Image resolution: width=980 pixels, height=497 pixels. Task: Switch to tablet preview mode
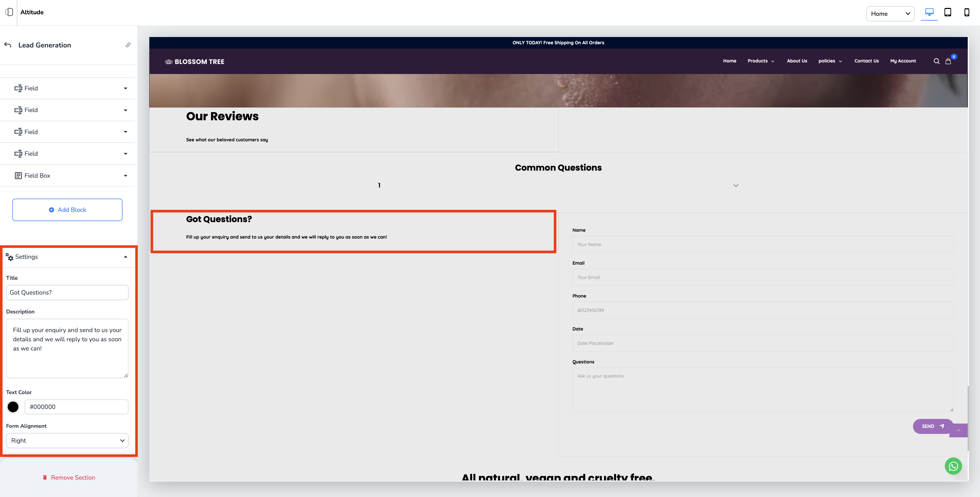[948, 13]
